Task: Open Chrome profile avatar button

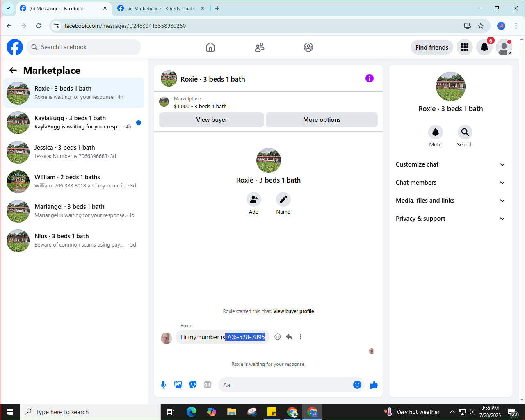Action: 501,26
